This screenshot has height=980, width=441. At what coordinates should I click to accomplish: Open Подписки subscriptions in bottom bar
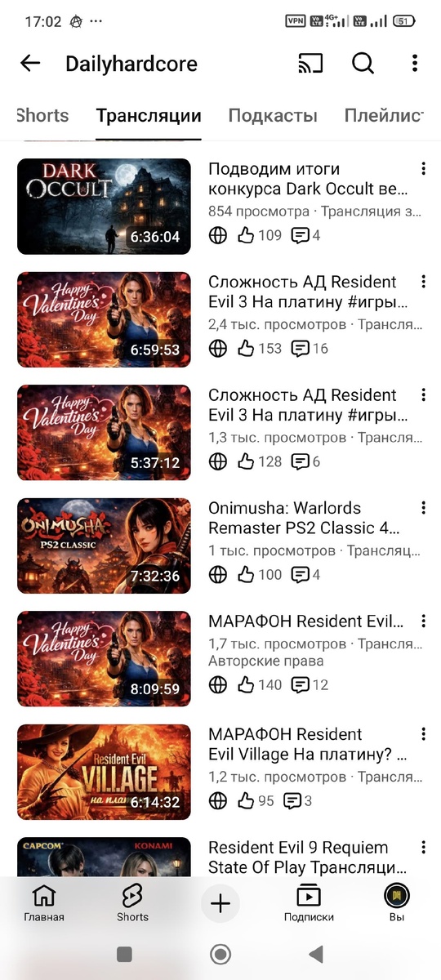coord(309,903)
